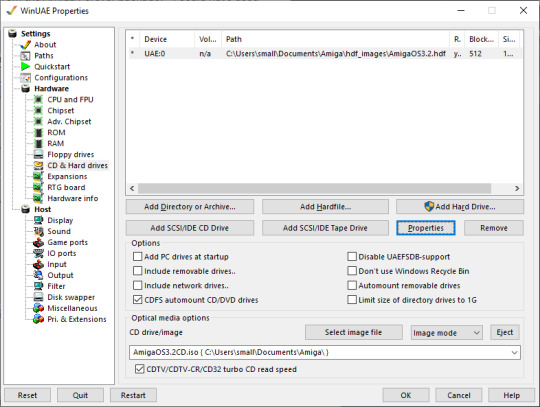Enable Add PC drives at startup
The width and height of the screenshot is (540, 407).
click(x=137, y=257)
